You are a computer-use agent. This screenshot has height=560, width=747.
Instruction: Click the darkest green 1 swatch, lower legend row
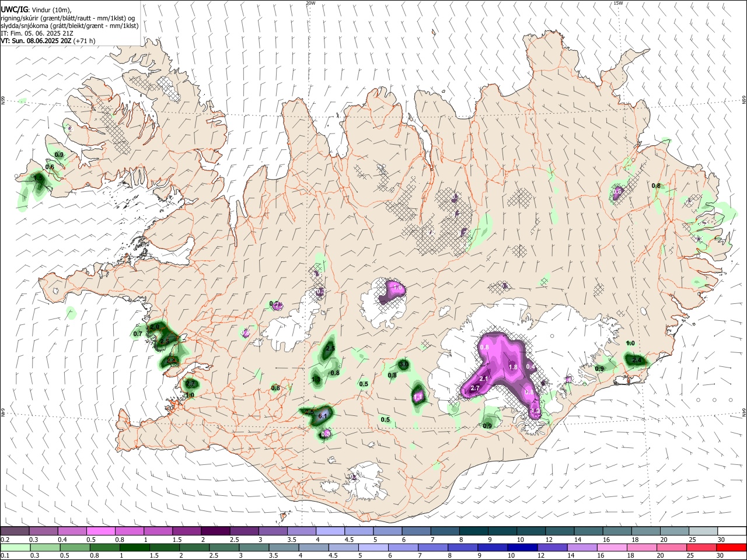click(x=135, y=548)
